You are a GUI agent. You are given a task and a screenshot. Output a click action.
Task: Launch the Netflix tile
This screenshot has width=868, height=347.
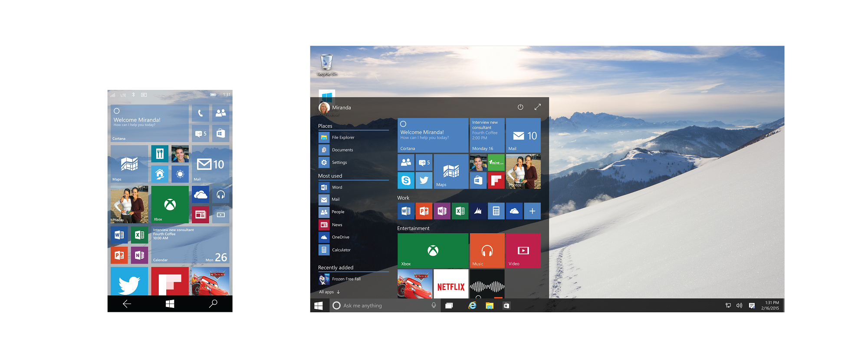(x=450, y=285)
